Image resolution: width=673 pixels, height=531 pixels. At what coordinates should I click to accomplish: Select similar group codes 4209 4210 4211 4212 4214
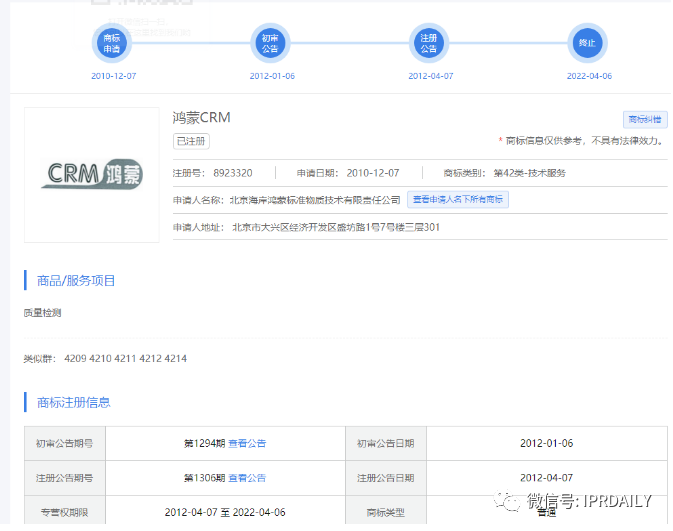pos(125,358)
